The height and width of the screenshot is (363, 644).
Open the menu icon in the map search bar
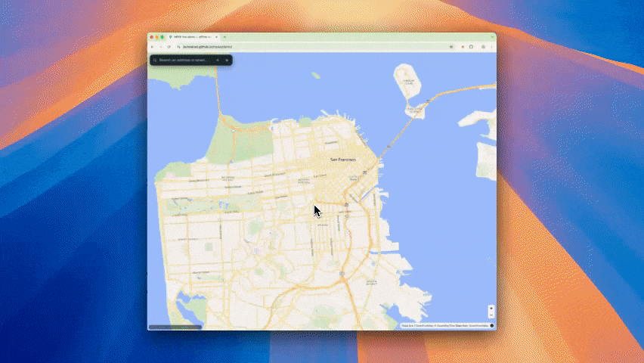coord(227,60)
